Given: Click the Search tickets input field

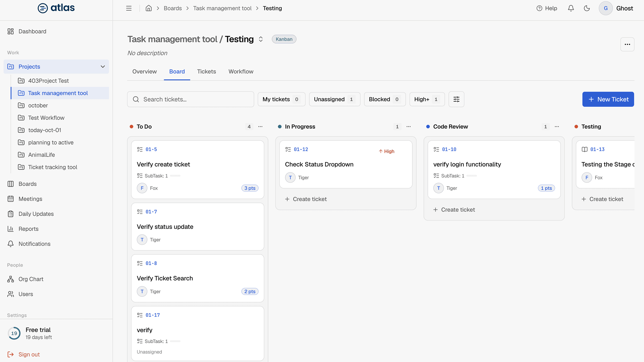Looking at the screenshot, I should (x=191, y=99).
